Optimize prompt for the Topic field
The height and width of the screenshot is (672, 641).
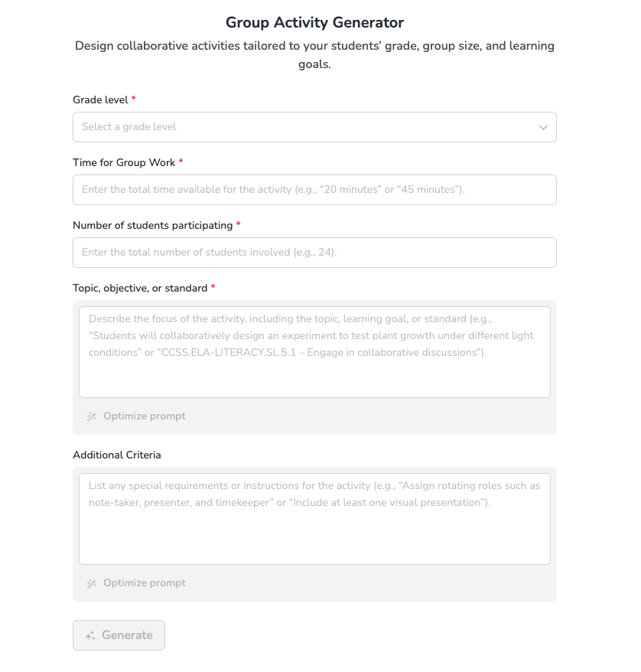tap(144, 416)
